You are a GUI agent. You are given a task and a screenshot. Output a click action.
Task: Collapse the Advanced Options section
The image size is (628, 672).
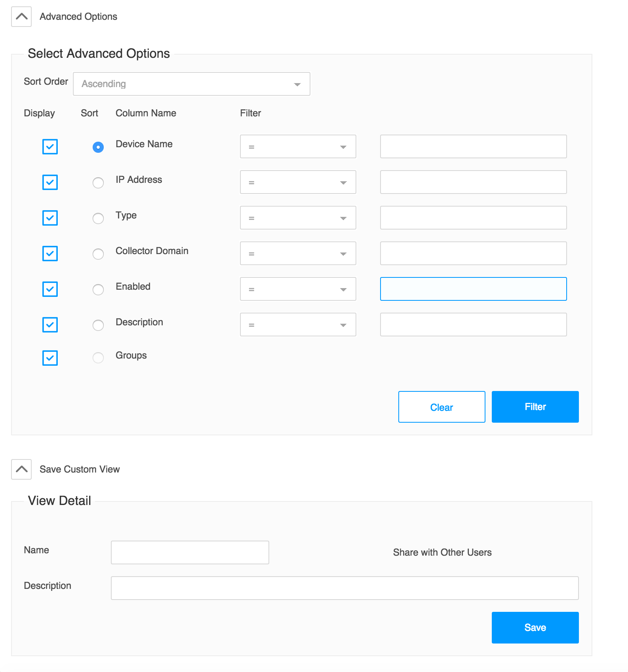pos(21,17)
